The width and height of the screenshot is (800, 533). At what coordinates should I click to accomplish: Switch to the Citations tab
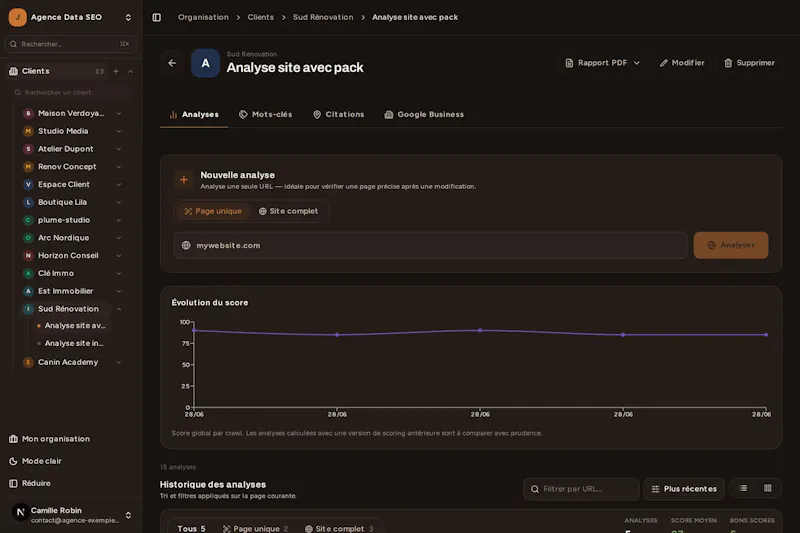(x=339, y=115)
